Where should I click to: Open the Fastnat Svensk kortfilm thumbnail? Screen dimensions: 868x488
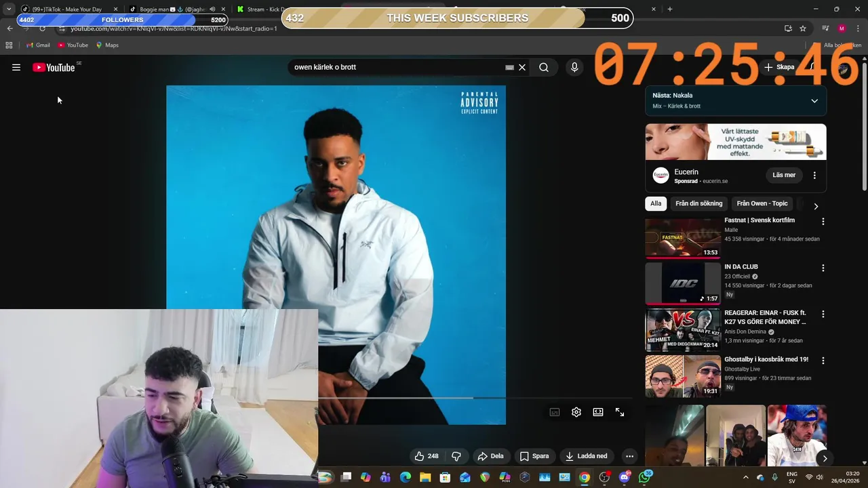coord(683,238)
